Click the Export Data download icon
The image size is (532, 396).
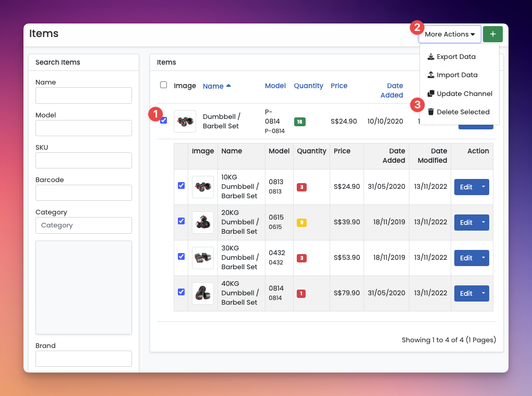(431, 56)
